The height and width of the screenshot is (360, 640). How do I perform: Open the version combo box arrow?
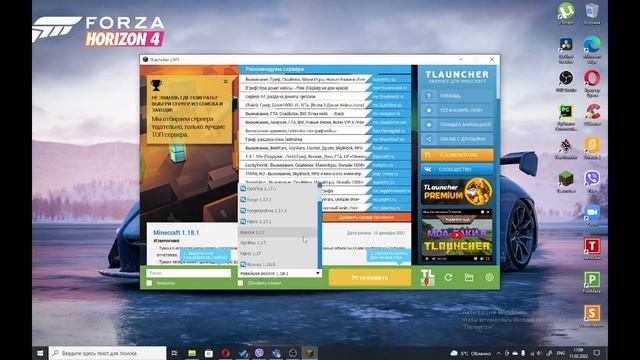coord(318,273)
